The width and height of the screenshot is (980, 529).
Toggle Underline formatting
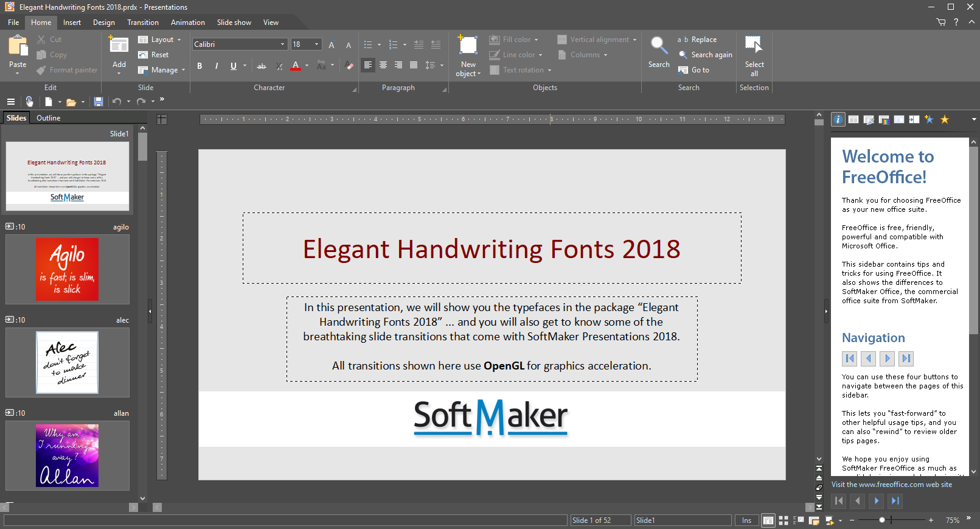[234, 66]
